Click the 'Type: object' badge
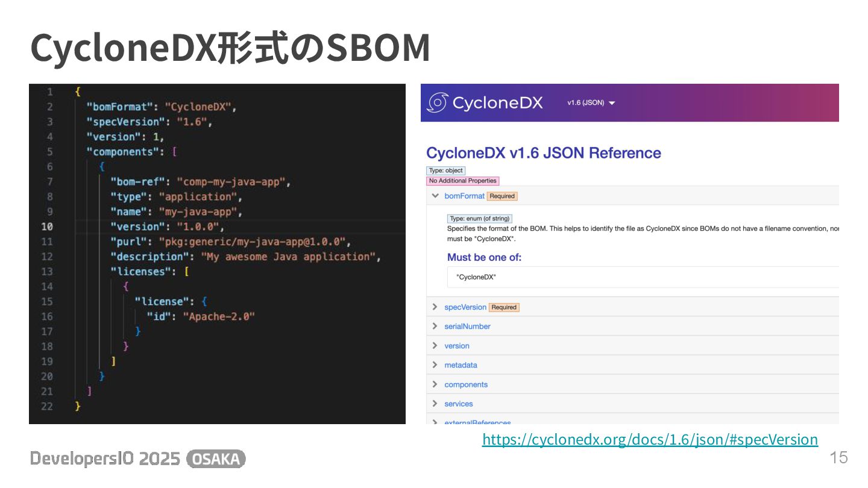The image size is (868, 488). point(446,170)
